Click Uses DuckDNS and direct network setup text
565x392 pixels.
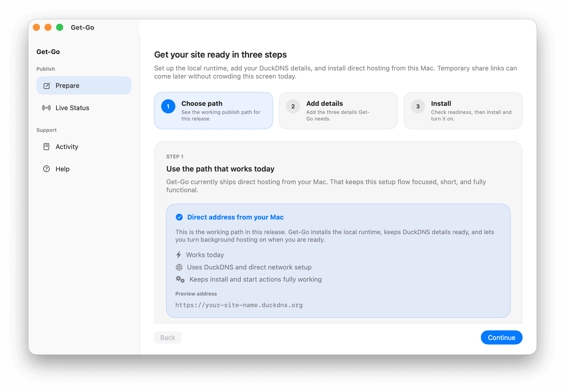(249, 267)
